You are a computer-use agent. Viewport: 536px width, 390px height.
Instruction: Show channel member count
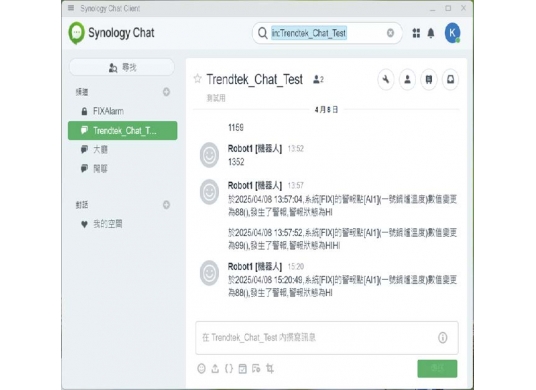pos(318,80)
